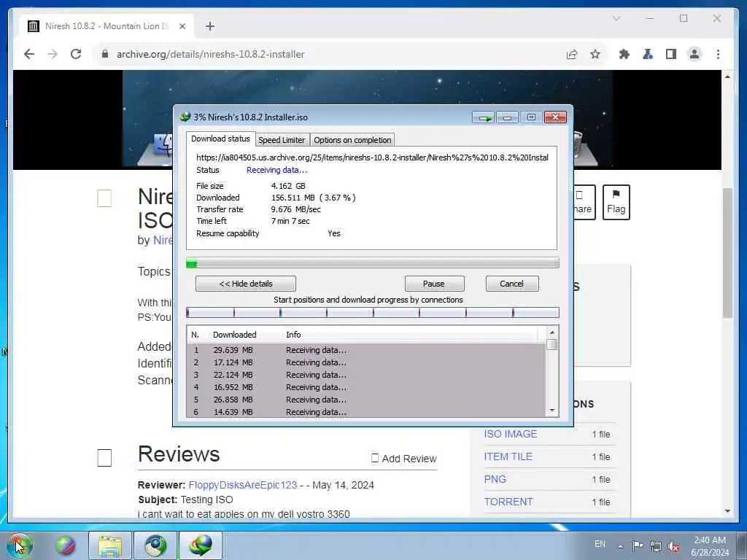Image resolution: width=747 pixels, height=560 pixels.
Task: Click the connections progress segment bar
Action: pyautogui.click(x=373, y=312)
